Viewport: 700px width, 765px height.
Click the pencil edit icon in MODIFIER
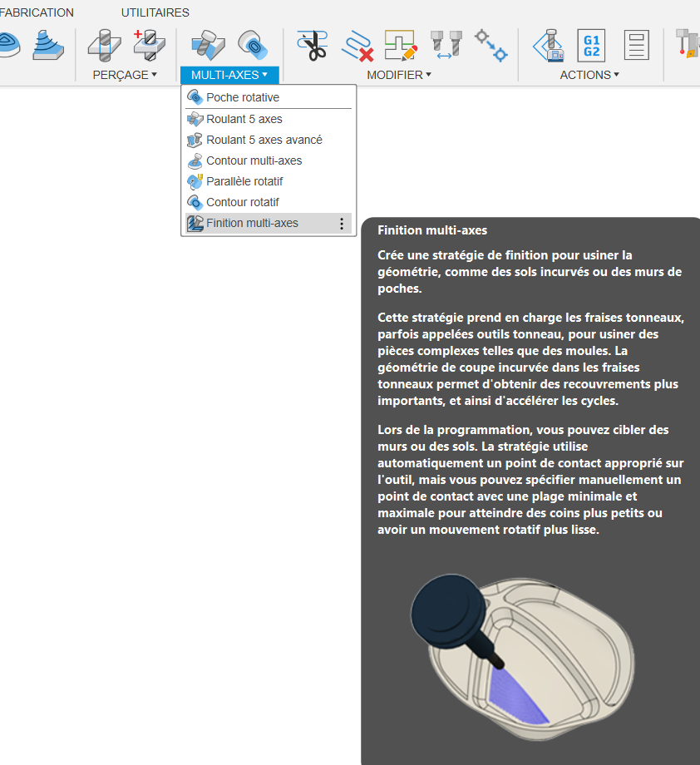point(400,45)
